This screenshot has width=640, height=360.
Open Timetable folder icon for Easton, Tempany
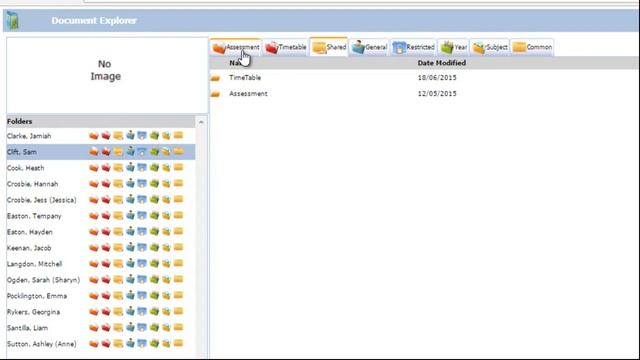pos(106,216)
